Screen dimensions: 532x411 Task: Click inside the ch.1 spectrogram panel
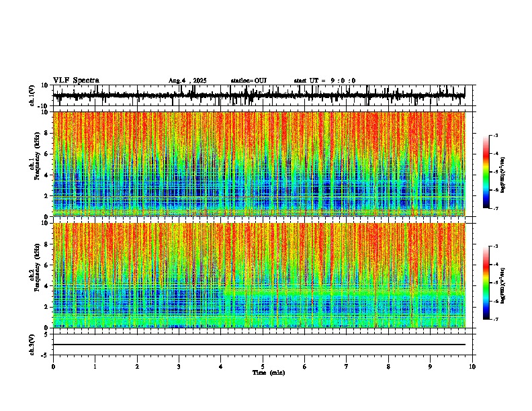click(x=259, y=164)
